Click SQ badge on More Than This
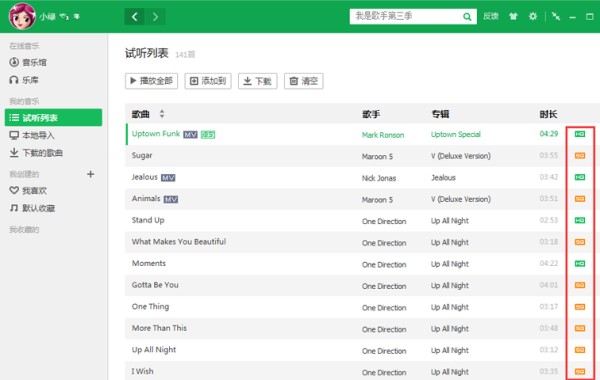 580,328
